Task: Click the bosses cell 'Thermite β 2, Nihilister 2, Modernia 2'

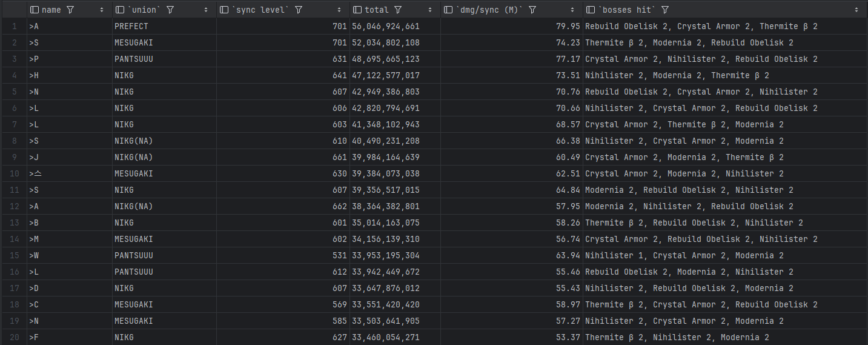Action: click(x=726, y=337)
